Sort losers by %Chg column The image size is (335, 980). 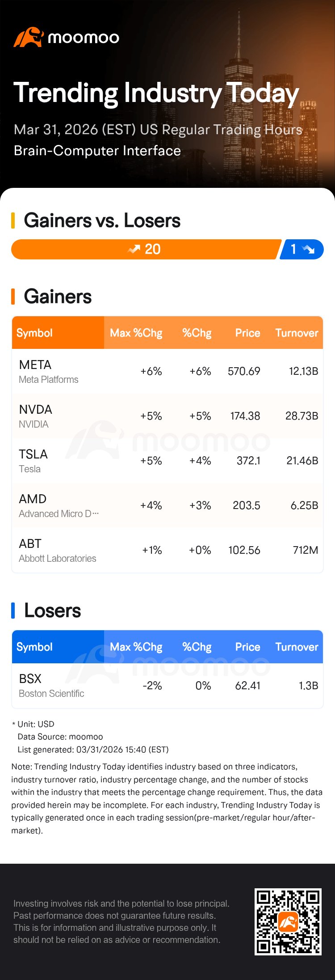197,647
